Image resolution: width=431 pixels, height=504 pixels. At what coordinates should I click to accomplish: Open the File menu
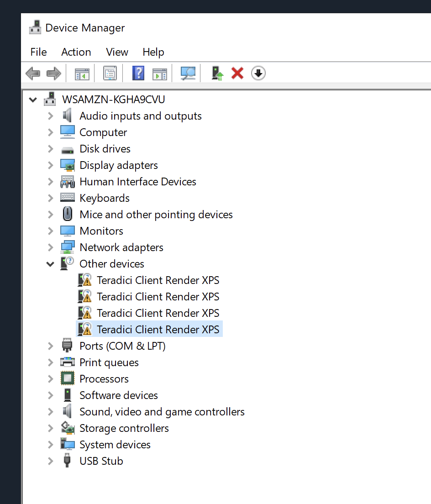click(38, 52)
